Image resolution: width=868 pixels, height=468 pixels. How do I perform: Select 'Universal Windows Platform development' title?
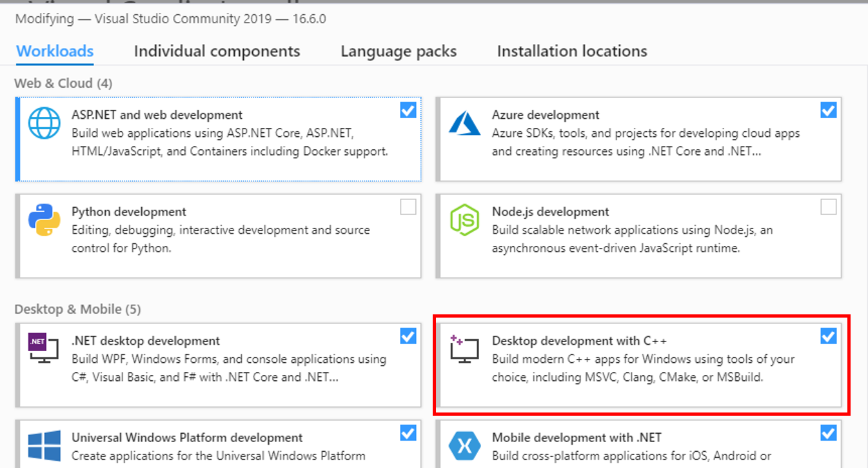coord(187,438)
